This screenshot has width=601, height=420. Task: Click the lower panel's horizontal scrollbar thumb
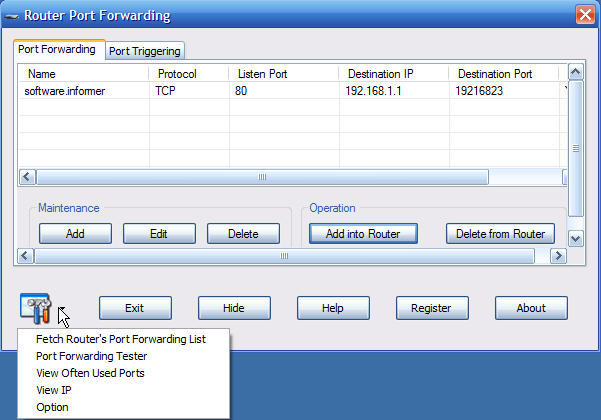284,256
